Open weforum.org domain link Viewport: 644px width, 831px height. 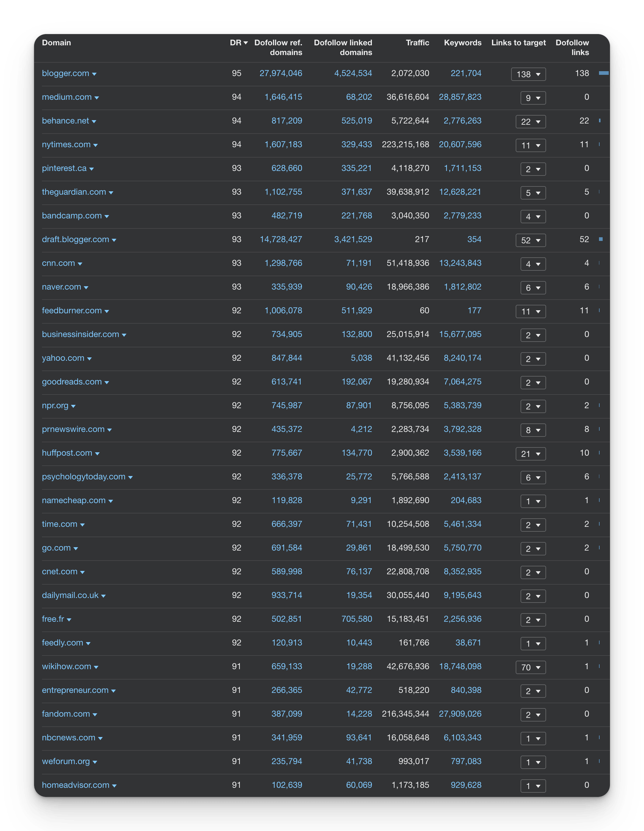pyautogui.click(x=66, y=761)
